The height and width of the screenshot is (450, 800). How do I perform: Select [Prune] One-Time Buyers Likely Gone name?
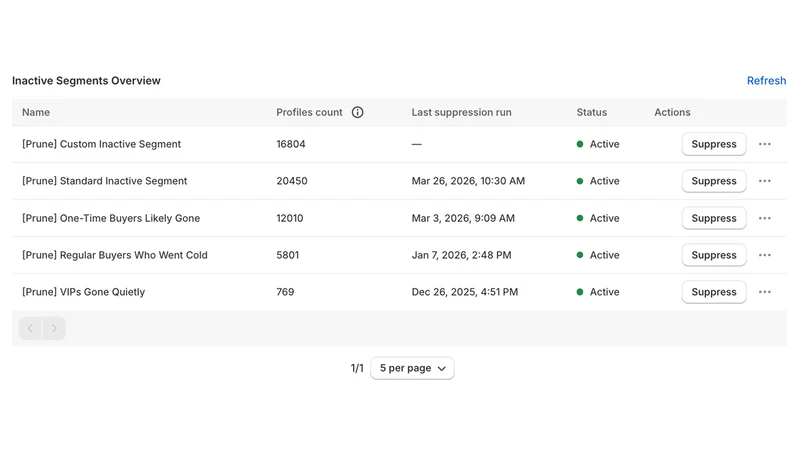pos(111,218)
